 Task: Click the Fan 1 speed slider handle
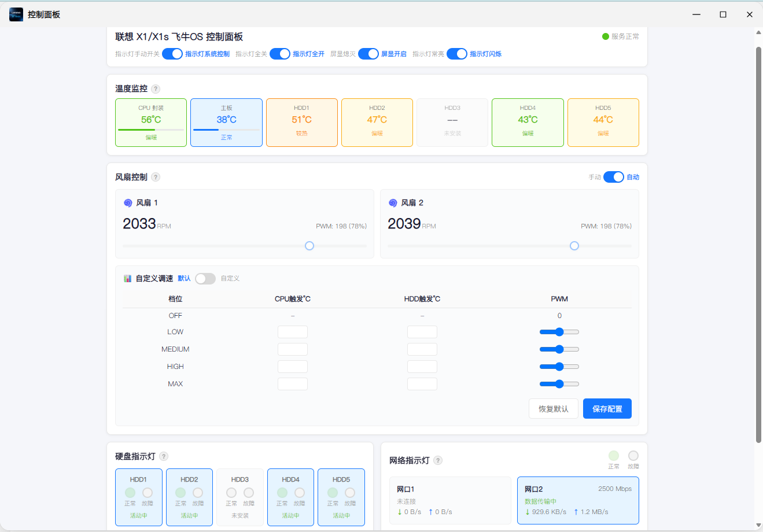(309, 246)
